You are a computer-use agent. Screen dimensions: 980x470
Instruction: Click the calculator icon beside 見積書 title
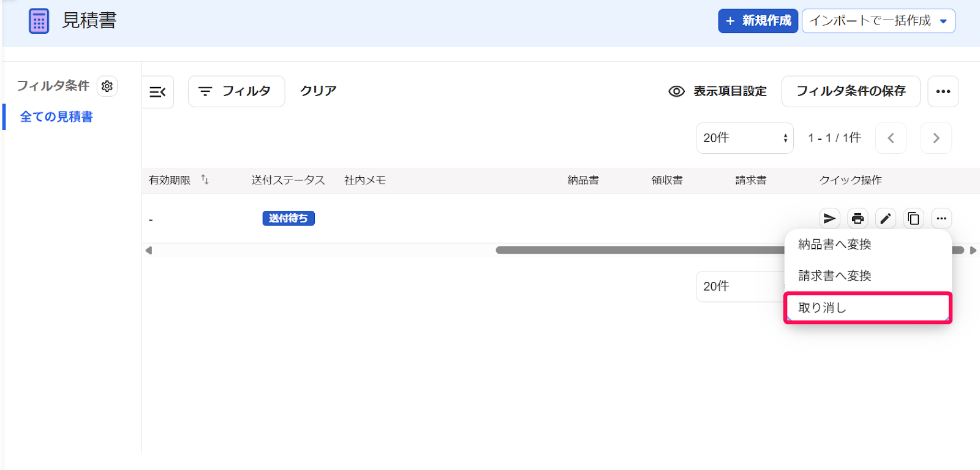[x=39, y=21]
